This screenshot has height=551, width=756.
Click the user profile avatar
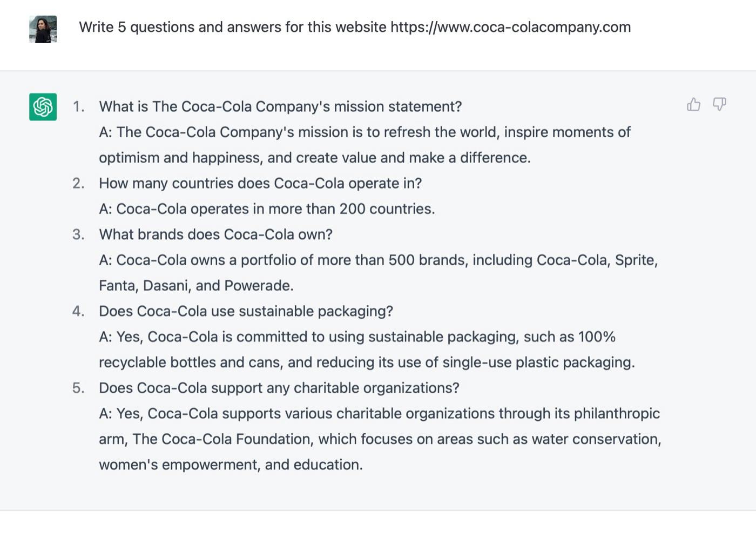(x=43, y=29)
